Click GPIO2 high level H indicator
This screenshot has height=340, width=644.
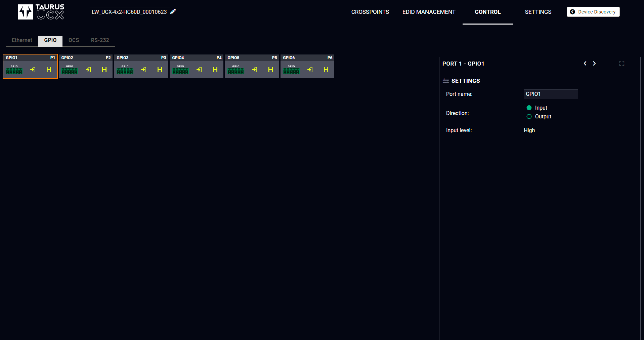(104, 70)
